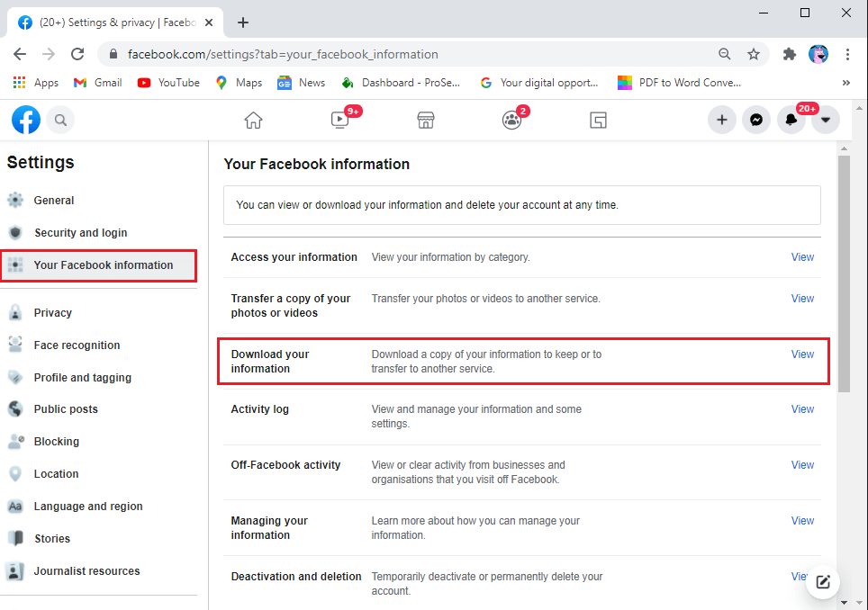Screen dimensions: 868x610
Task: Click the Facebook logo icon
Action: tap(26, 120)
